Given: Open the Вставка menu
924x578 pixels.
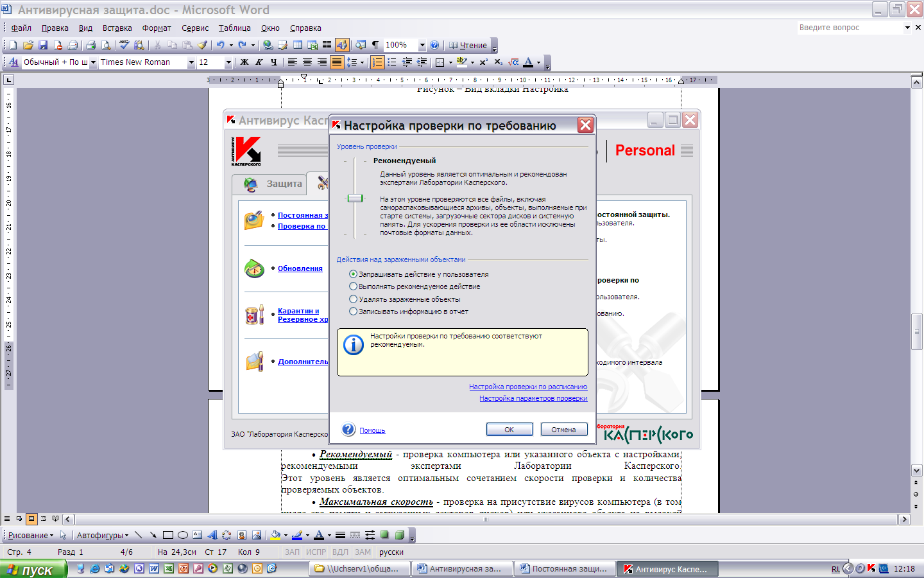Looking at the screenshot, I should [117, 28].
